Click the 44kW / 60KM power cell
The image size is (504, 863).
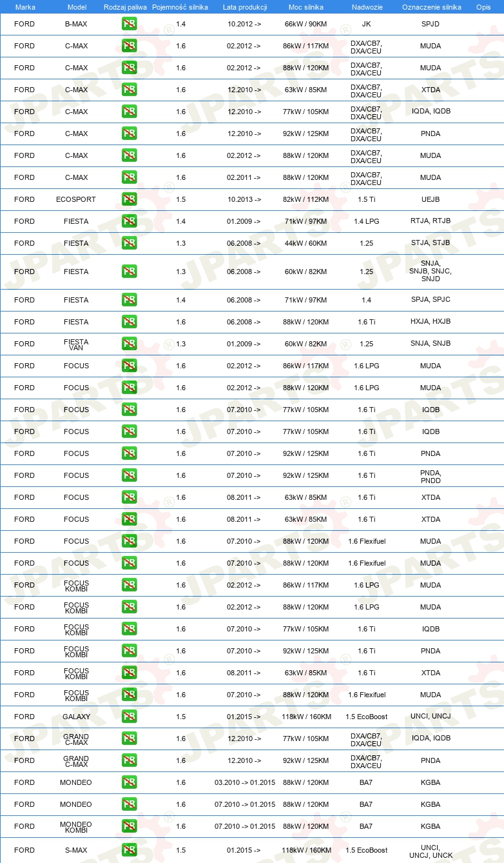pos(306,243)
